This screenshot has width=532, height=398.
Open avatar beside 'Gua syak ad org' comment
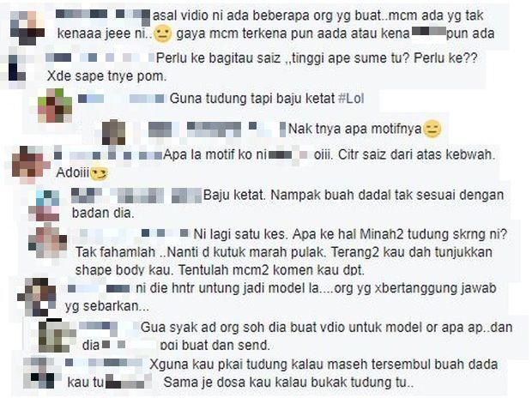point(56,335)
